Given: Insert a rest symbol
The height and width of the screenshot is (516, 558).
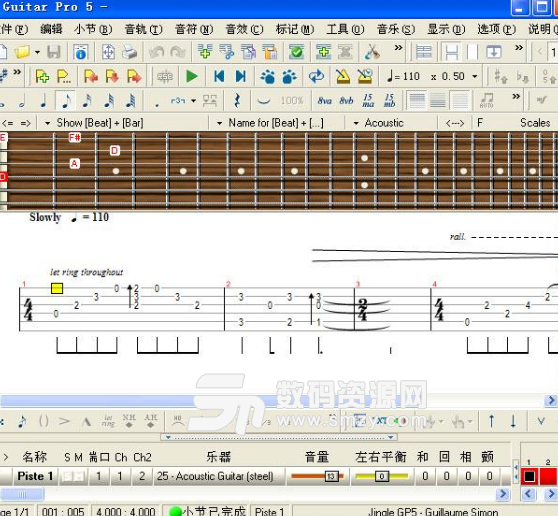Looking at the screenshot, I should pos(237,101).
